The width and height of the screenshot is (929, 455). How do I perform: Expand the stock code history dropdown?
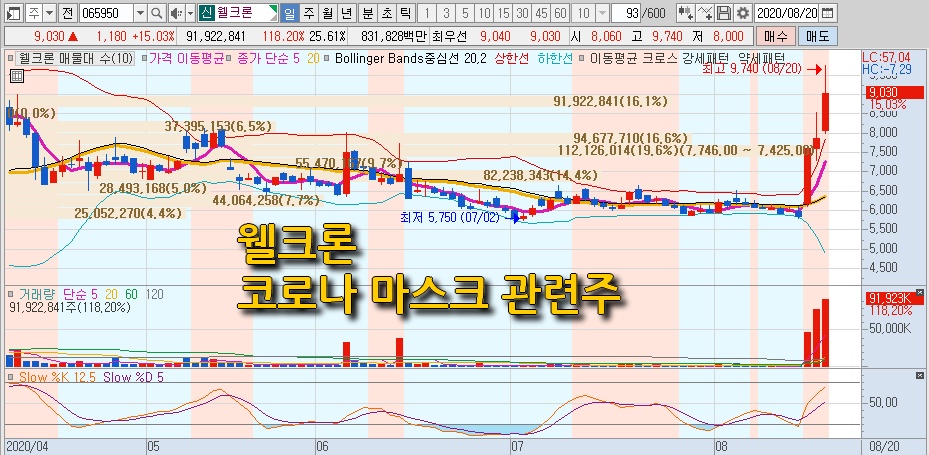140,12
